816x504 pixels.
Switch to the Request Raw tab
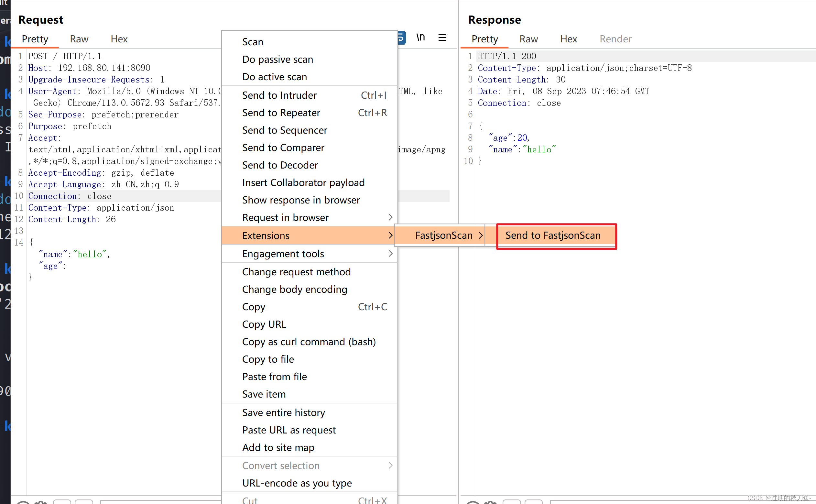point(79,39)
